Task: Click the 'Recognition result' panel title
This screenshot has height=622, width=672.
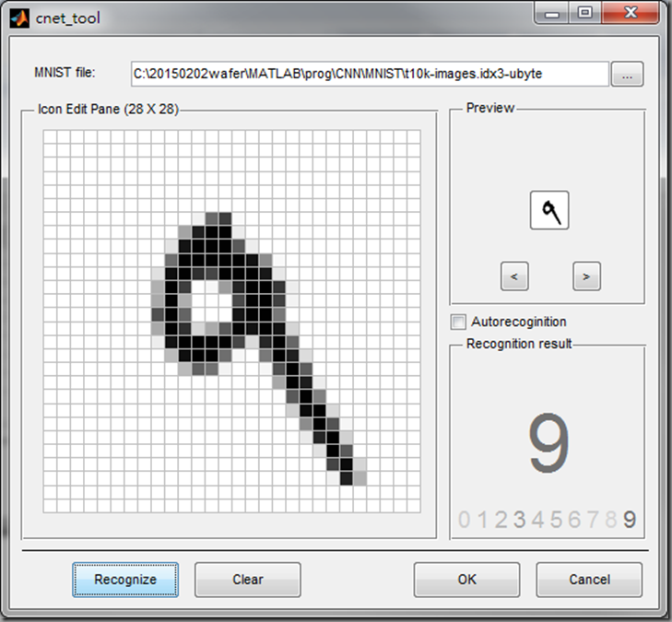Action: tap(519, 344)
